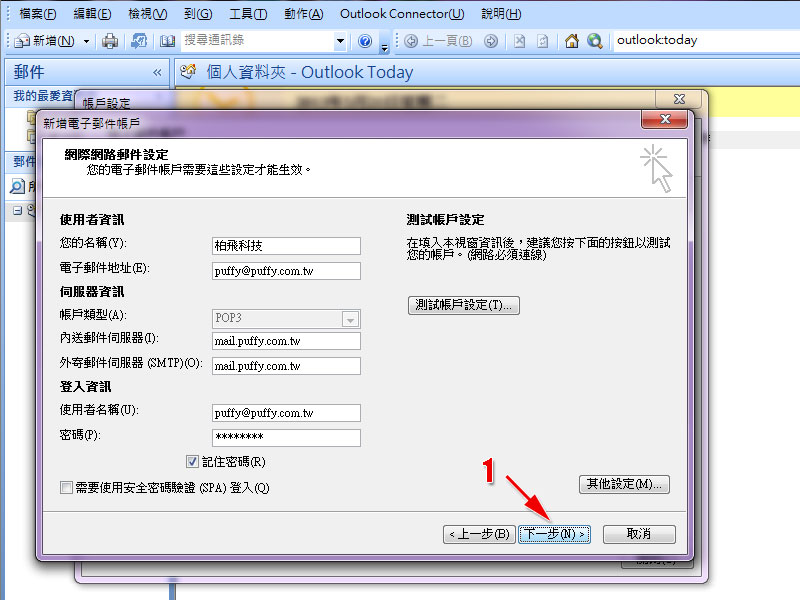Click the home icon in web toolbar
800x600 pixels.
click(571, 41)
